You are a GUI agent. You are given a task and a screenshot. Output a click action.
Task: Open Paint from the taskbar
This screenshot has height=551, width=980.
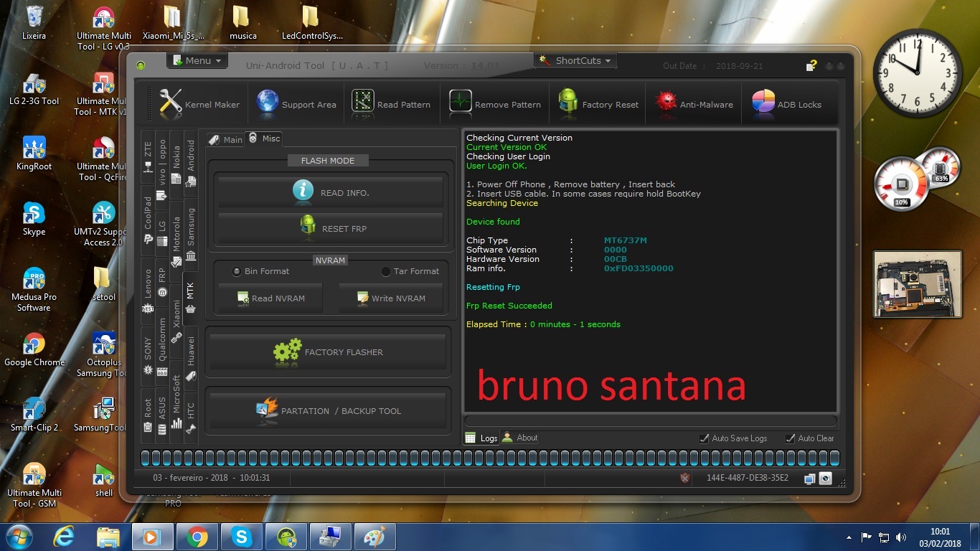click(x=375, y=537)
